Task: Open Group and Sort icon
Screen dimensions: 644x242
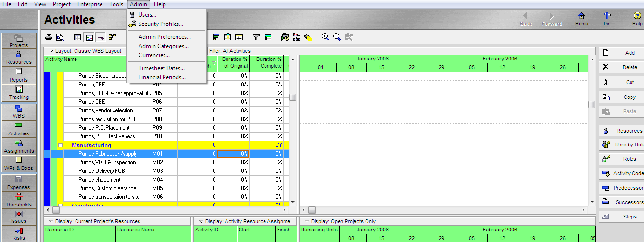Action: 268,37
